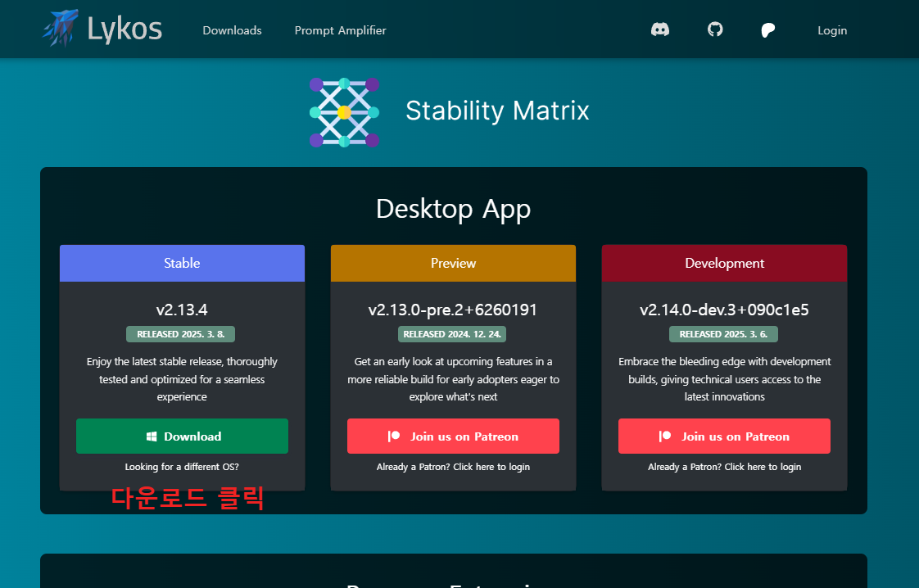Click the v2.13.4 version text

click(182, 310)
